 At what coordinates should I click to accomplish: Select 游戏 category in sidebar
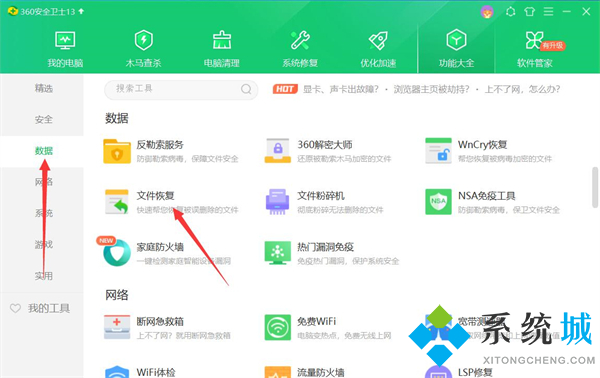(x=44, y=244)
